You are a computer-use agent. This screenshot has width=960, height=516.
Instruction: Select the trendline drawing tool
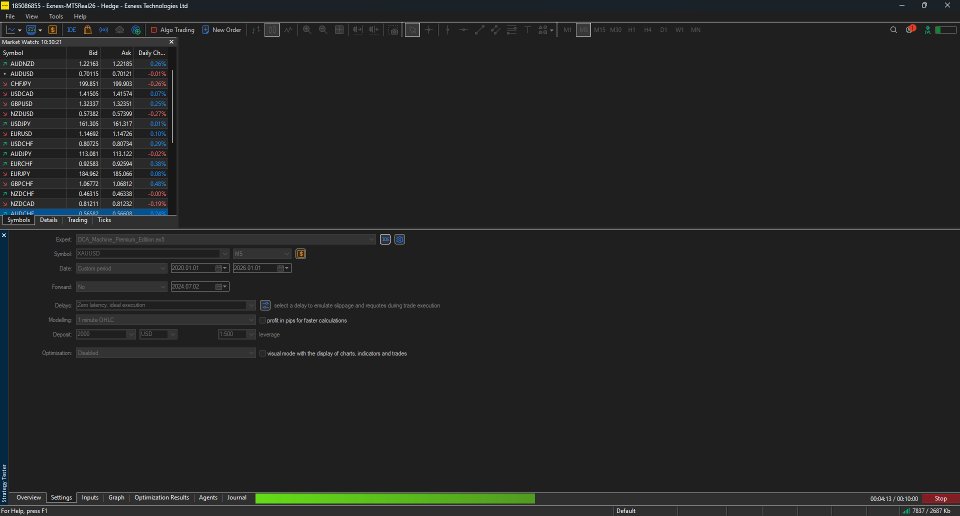click(479, 29)
